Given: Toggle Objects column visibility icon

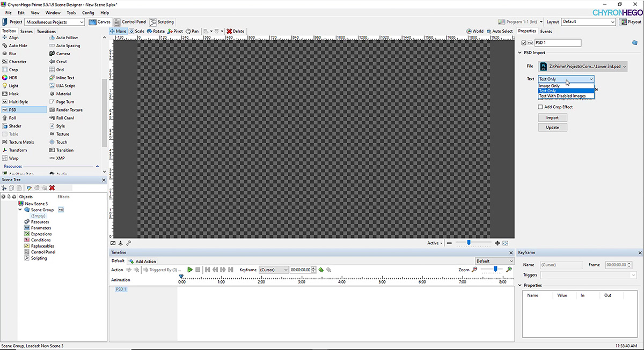Looking at the screenshot, I should 4,197.
